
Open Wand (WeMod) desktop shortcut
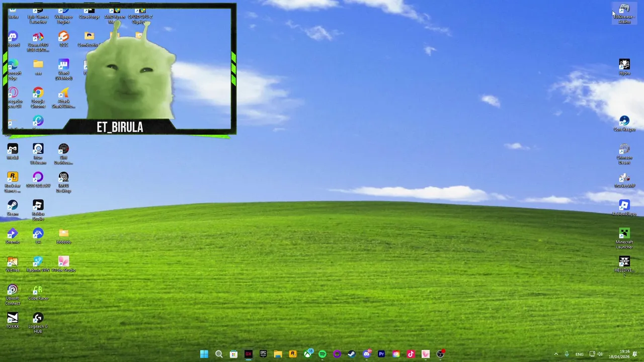pos(63,70)
